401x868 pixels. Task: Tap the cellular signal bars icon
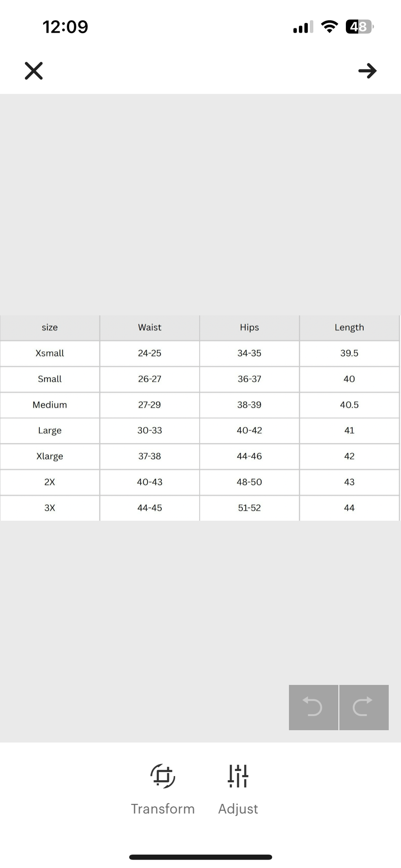point(303,27)
